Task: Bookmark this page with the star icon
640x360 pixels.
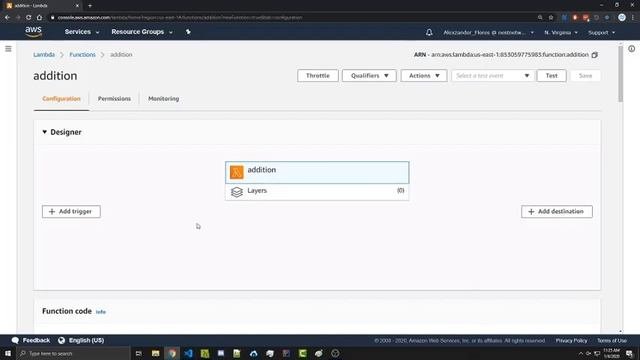Action: [x=551, y=18]
